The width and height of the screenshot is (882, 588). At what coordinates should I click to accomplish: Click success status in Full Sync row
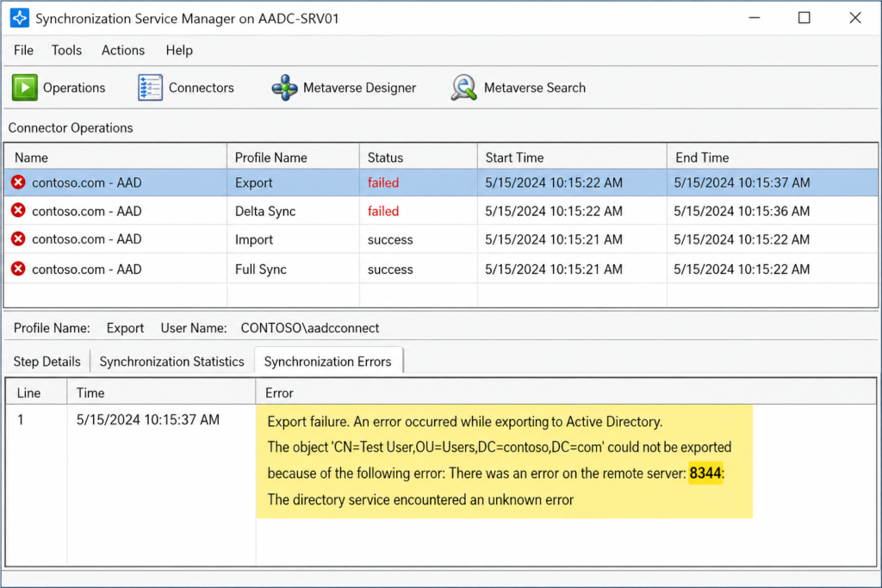390,269
